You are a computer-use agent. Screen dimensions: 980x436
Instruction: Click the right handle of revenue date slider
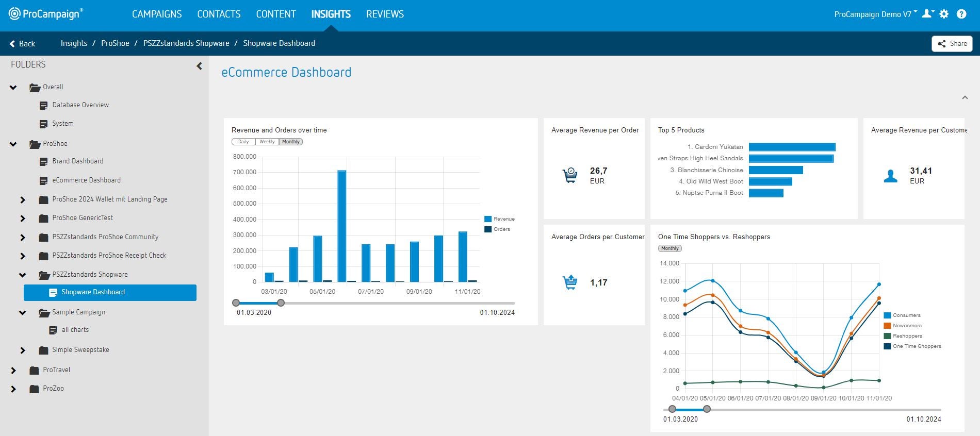(281, 303)
